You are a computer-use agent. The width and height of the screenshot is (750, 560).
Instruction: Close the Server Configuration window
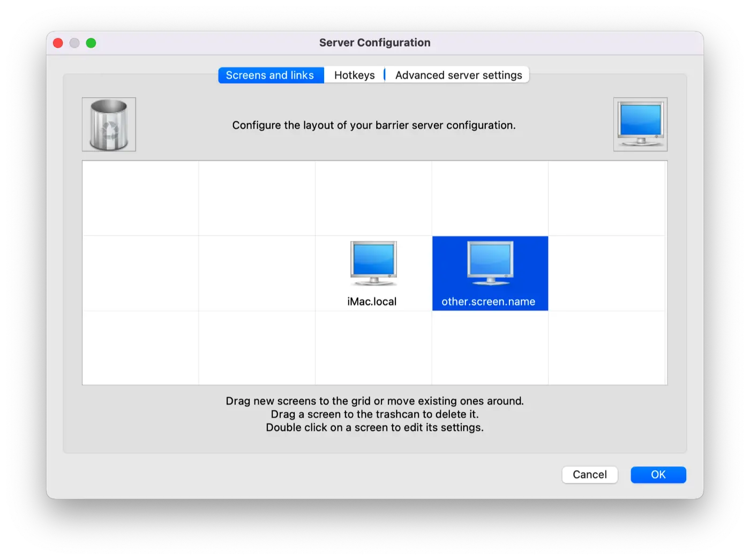pyautogui.click(x=58, y=43)
